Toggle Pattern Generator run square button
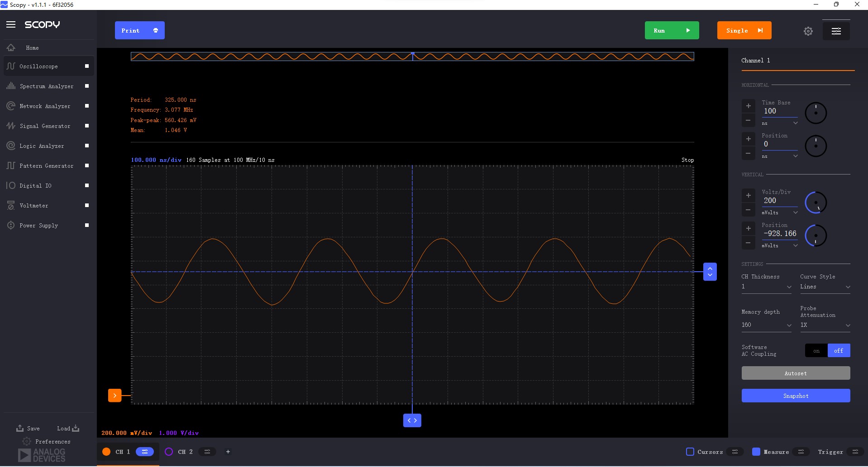The width and height of the screenshot is (868, 467). tap(87, 165)
